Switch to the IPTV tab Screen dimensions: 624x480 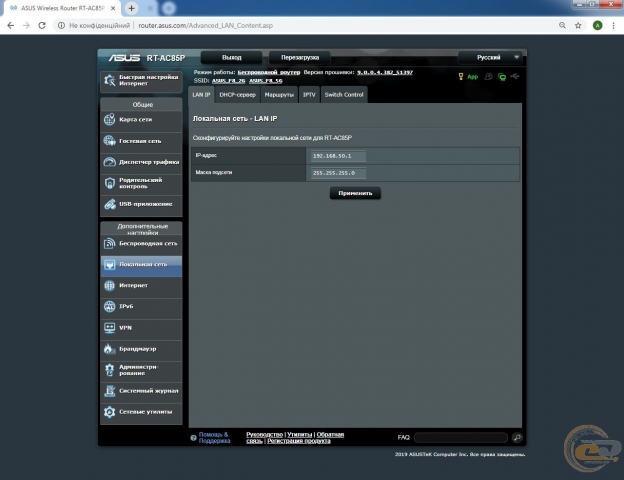(309, 94)
